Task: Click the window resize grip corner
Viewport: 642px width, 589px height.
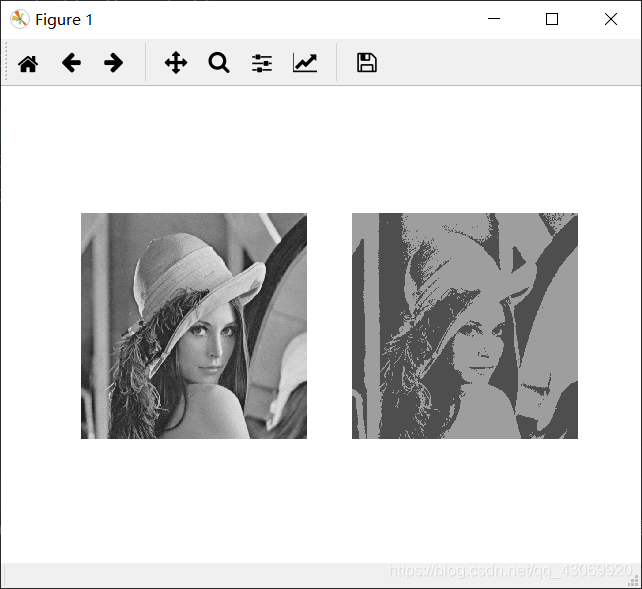Action: [634, 581]
